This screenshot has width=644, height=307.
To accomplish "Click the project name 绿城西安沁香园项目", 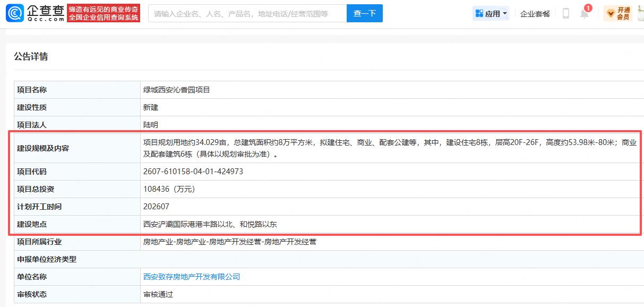I will pyautogui.click(x=177, y=90).
